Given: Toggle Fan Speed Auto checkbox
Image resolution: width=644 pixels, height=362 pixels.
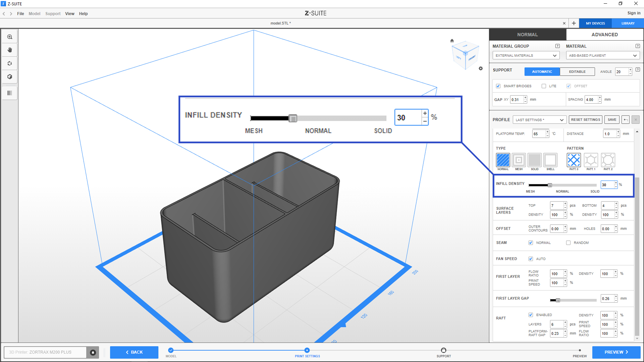Looking at the screenshot, I should 531,259.
